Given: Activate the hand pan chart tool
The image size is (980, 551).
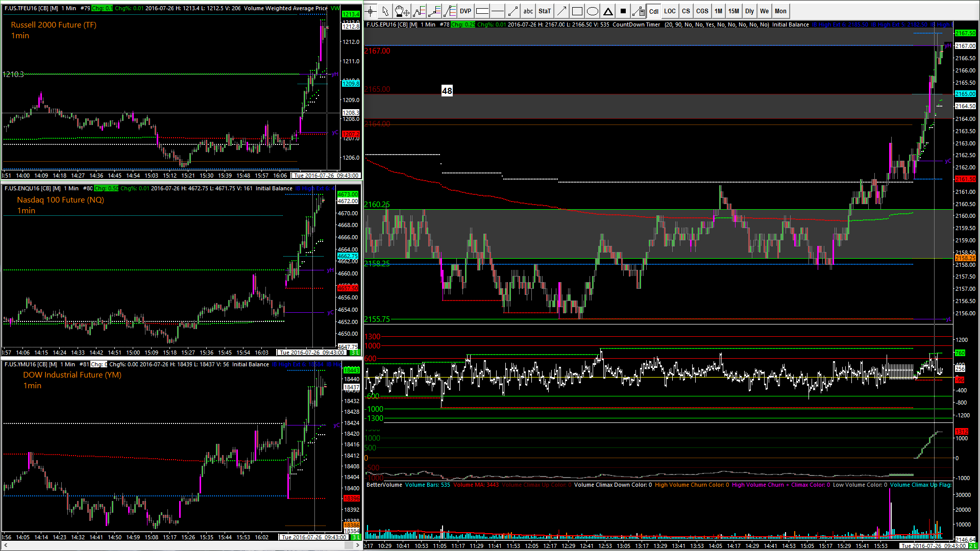Looking at the screenshot, I should click(x=402, y=11).
